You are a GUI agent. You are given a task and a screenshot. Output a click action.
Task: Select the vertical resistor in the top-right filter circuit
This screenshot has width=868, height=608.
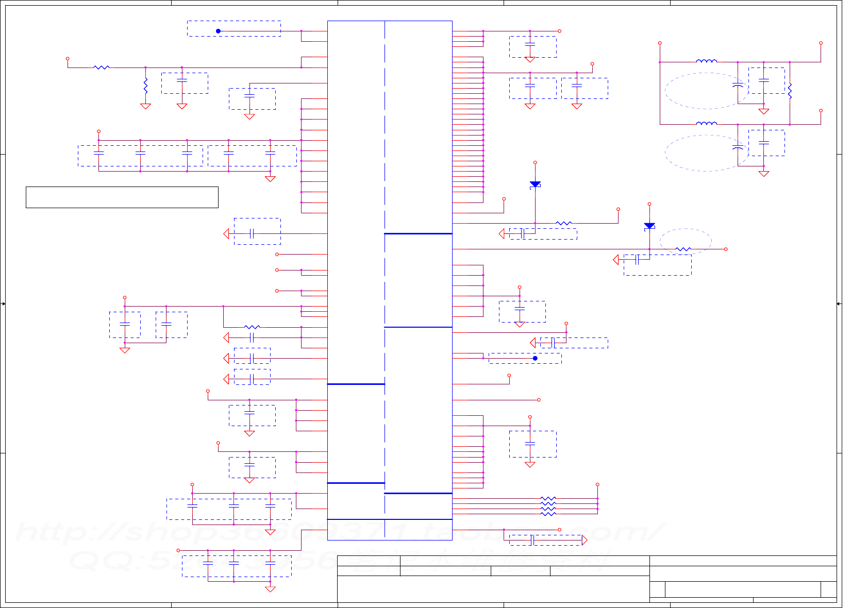point(790,91)
